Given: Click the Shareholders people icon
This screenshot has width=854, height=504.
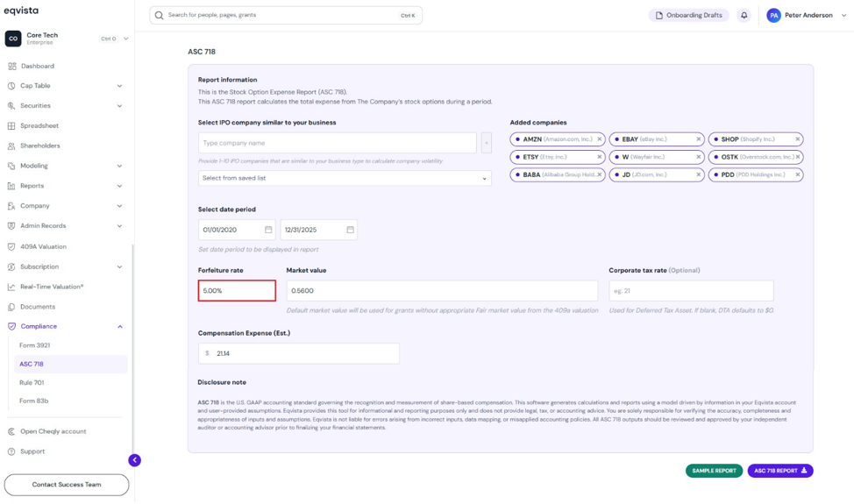Looking at the screenshot, I should pos(11,146).
